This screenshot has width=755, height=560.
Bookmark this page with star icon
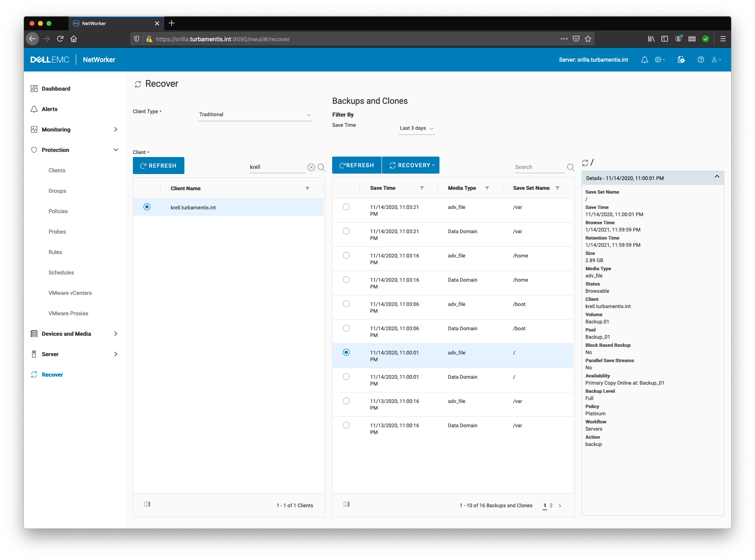coord(588,39)
